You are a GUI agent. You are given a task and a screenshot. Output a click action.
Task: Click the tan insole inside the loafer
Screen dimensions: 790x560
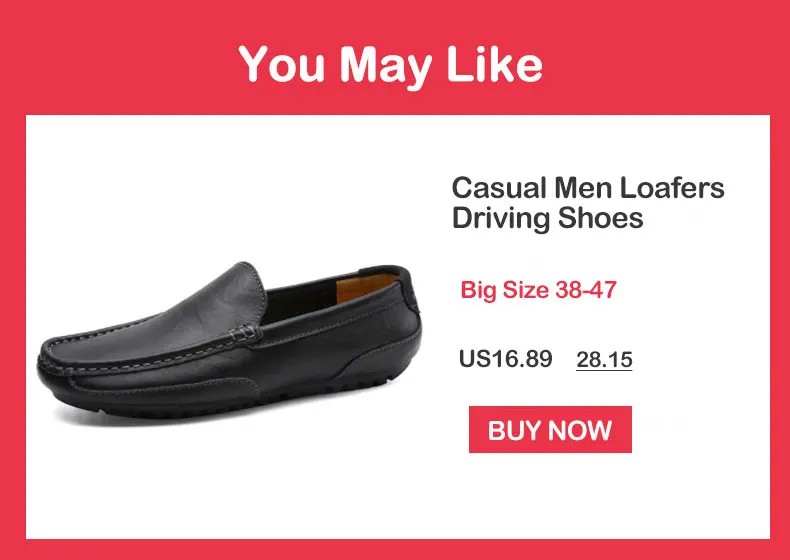(x=364, y=287)
